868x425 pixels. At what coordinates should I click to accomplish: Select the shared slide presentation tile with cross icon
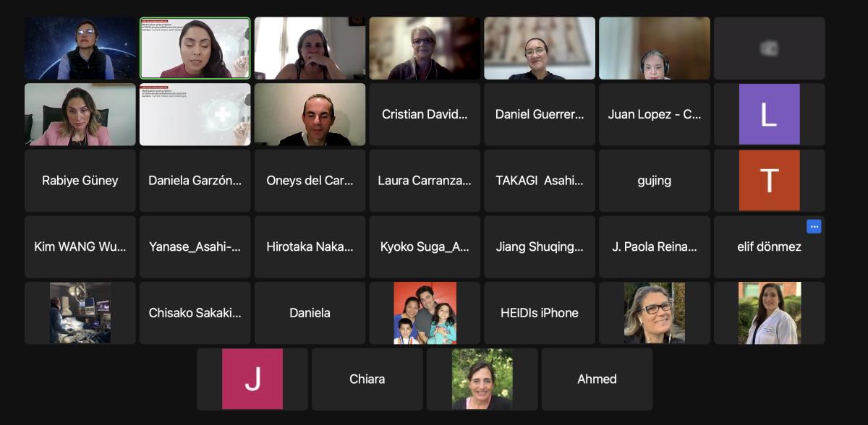click(x=195, y=114)
